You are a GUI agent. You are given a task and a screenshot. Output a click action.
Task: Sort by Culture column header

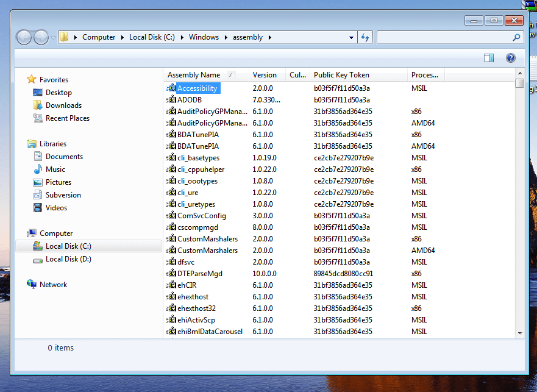297,75
